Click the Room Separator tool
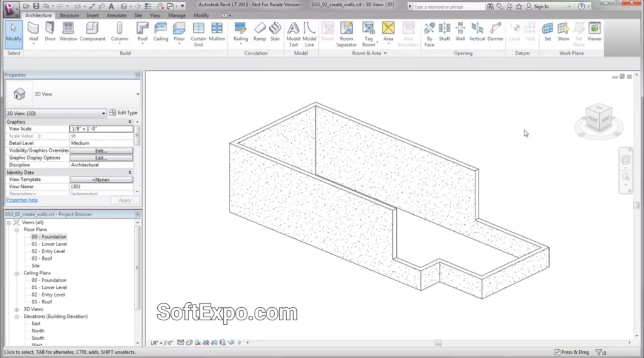This screenshot has width=644, height=358. pyautogui.click(x=347, y=35)
